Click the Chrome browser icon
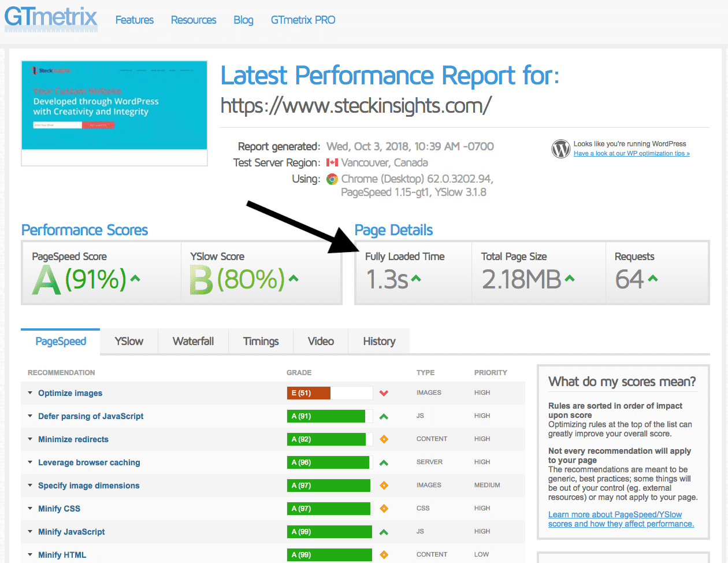728x563 pixels. pos(332,179)
